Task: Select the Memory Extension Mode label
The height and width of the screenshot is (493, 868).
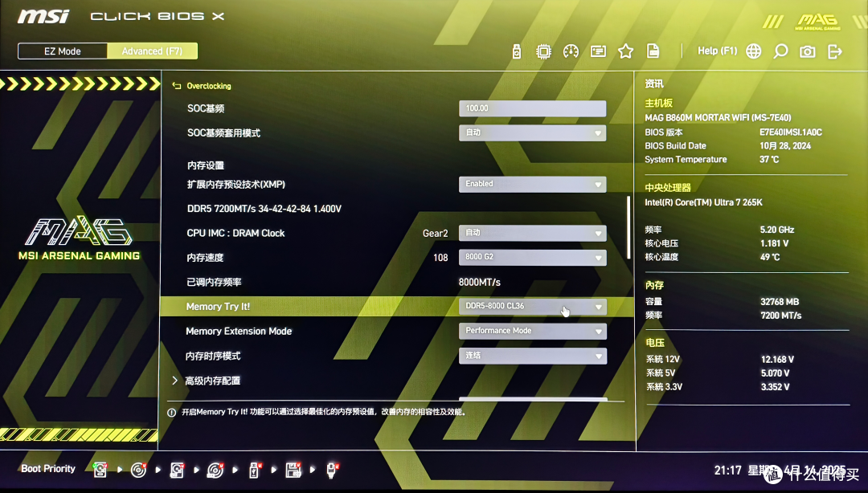Action: [239, 331]
